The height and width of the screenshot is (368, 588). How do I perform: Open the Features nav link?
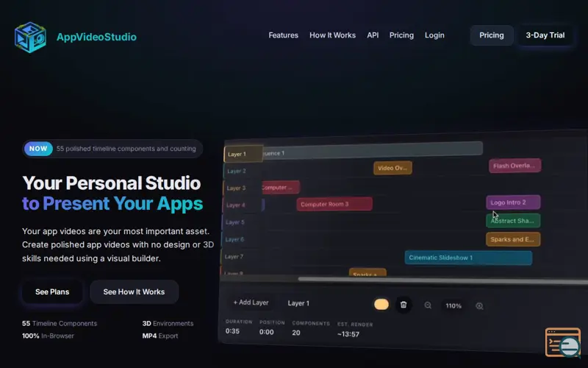[x=283, y=35]
